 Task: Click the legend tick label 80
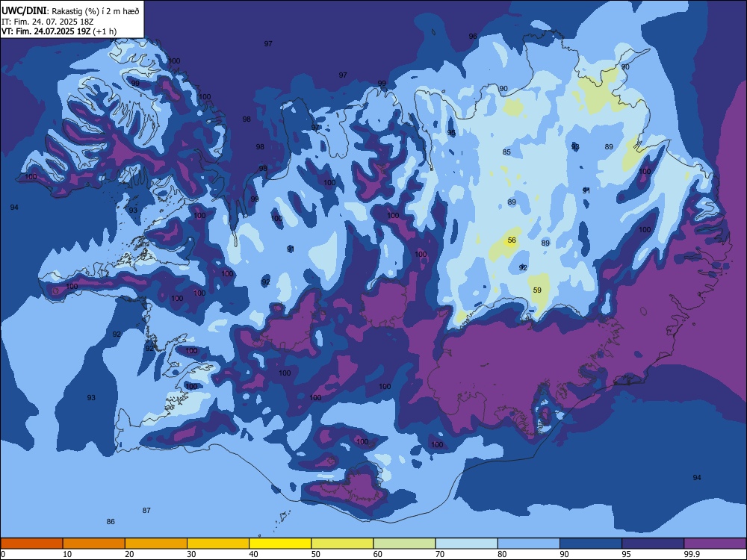coord(502,554)
